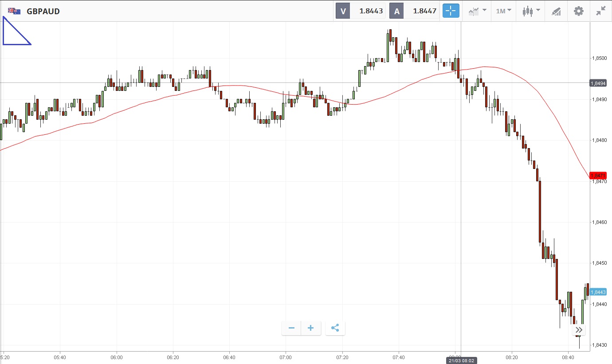The height and width of the screenshot is (364, 612).
Task: Open chart settings gear
Action: (579, 11)
